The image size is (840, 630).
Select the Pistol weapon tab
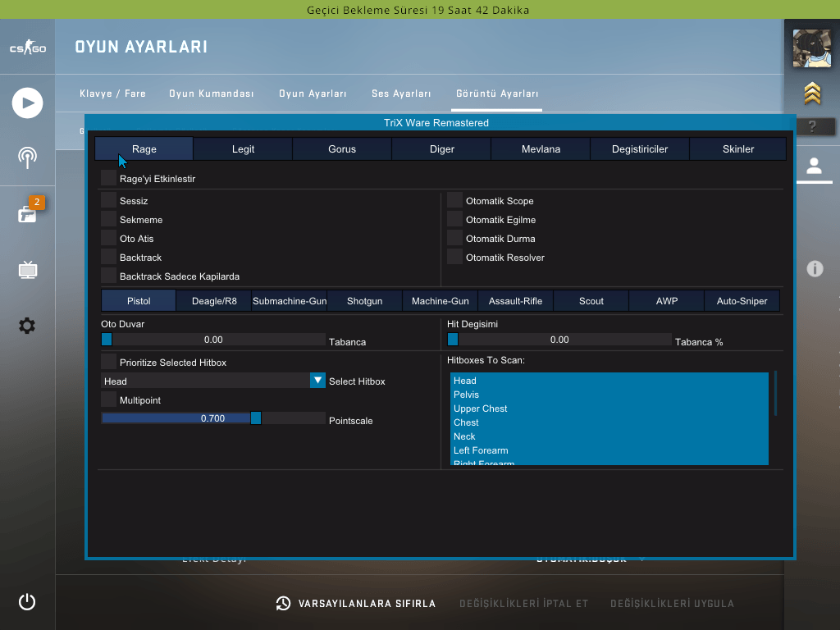139,300
